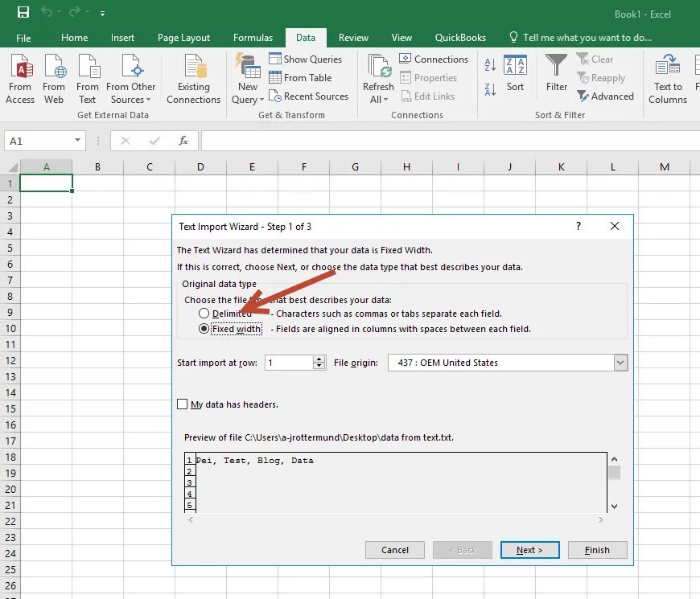Click Edit Links

[x=427, y=96]
